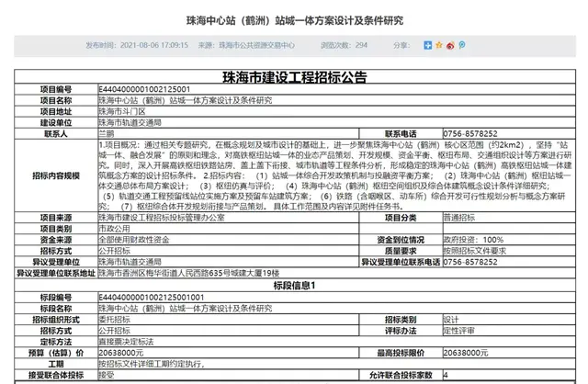Viewport: 588px width, 384px height.
Task: Select 委托招标 organization form value
Action: point(114,320)
